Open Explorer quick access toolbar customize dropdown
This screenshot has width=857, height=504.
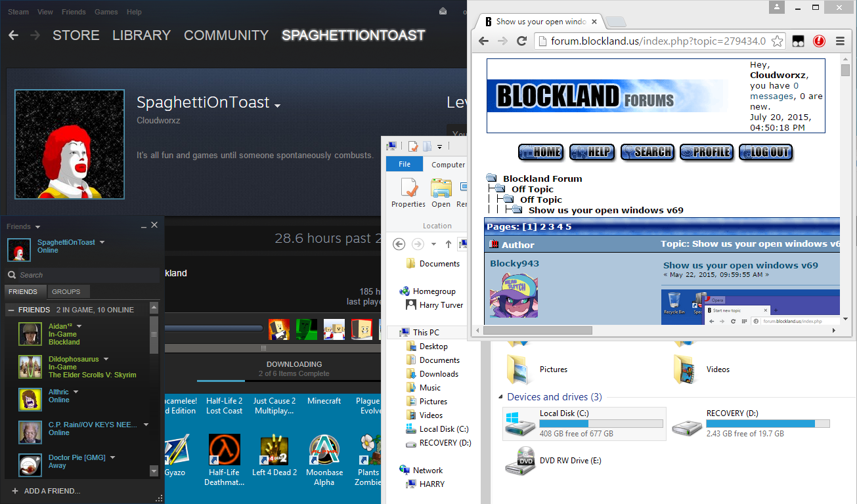pos(440,146)
